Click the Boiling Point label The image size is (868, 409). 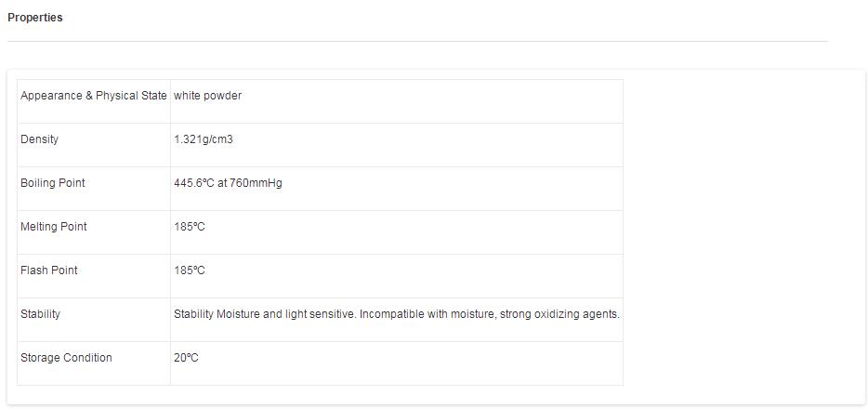point(52,183)
